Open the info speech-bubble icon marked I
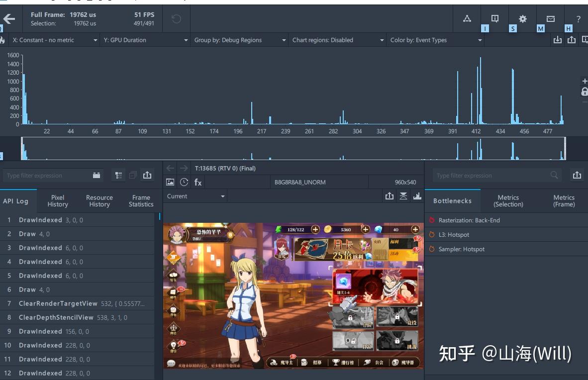Screen dimensions: 588x380 tap(495, 18)
